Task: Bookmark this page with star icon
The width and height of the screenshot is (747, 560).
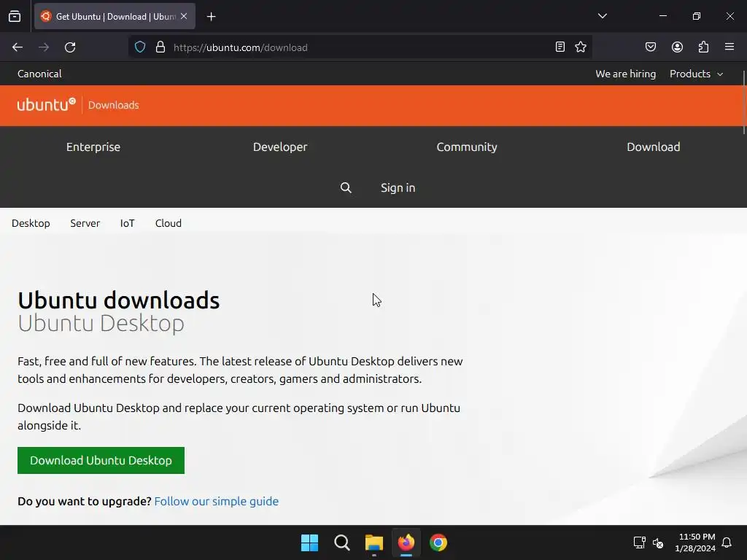Action: pos(581,47)
